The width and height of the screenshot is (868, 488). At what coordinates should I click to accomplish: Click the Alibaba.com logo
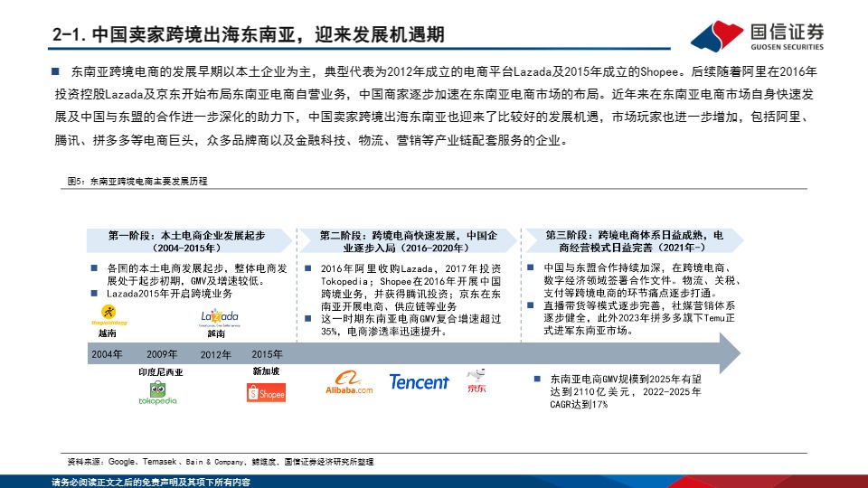click(x=349, y=382)
